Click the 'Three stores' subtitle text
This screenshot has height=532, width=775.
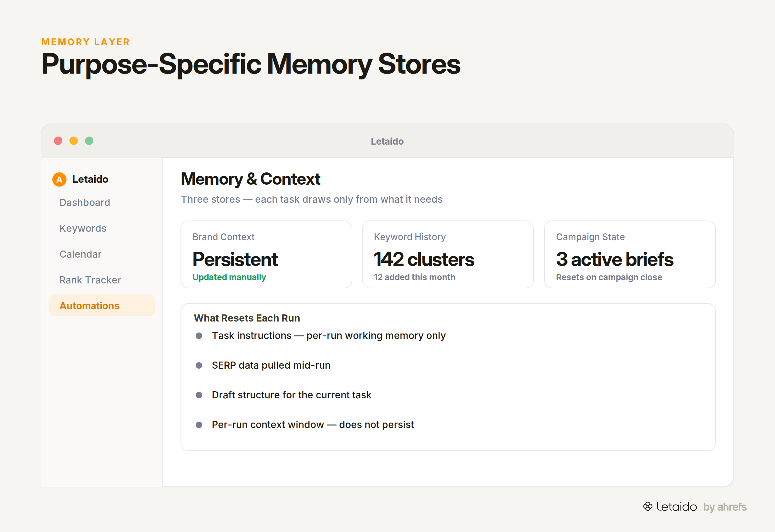coord(312,199)
